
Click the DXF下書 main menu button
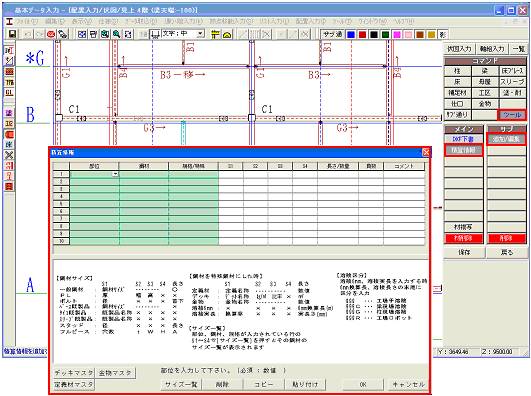(464, 139)
